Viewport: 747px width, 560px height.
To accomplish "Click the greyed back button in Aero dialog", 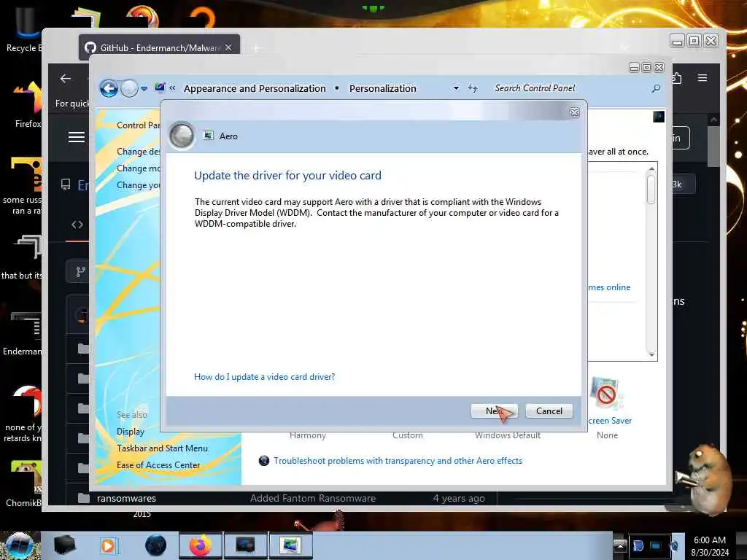I will [182, 136].
